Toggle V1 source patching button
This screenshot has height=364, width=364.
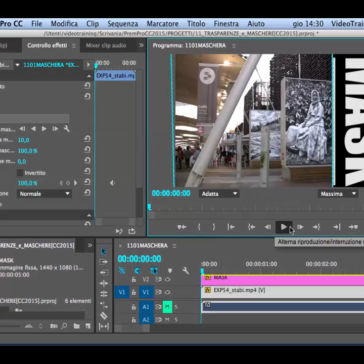(x=121, y=292)
